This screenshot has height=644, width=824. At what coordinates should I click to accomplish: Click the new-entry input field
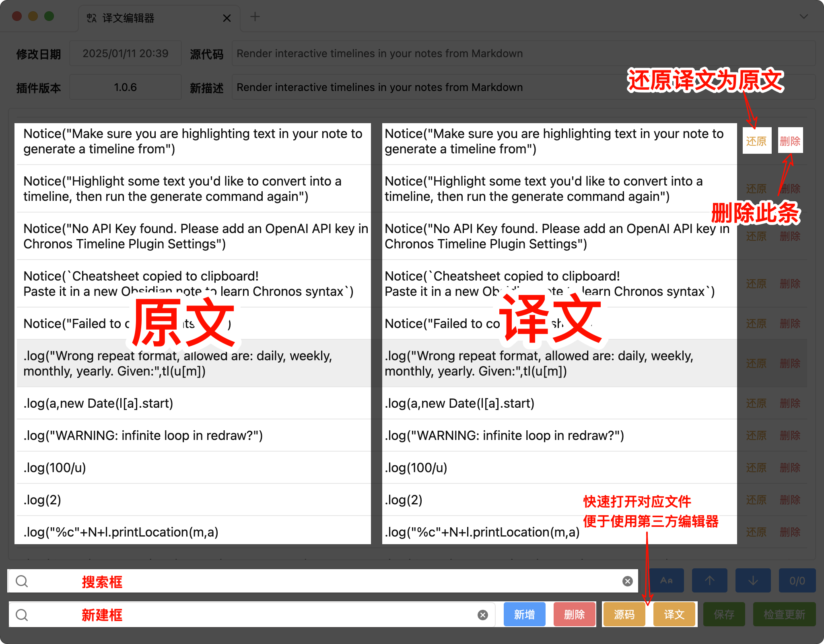tap(252, 615)
